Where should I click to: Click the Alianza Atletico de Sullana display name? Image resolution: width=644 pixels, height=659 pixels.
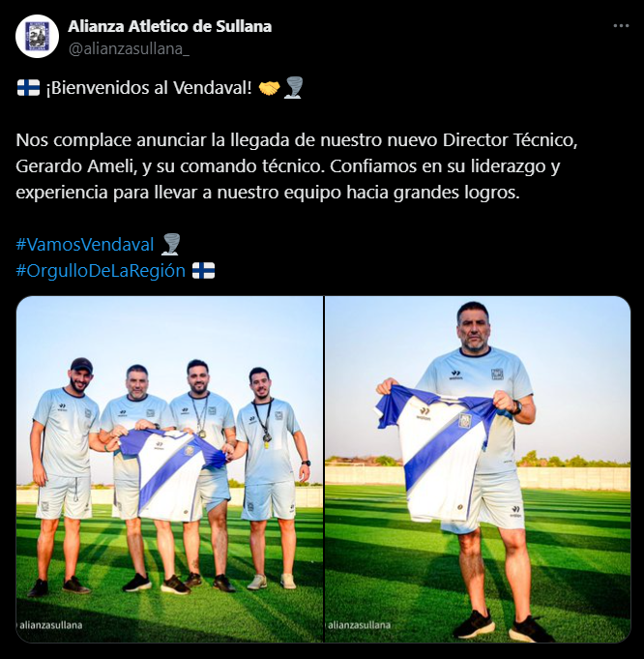click(x=170, y=26)
